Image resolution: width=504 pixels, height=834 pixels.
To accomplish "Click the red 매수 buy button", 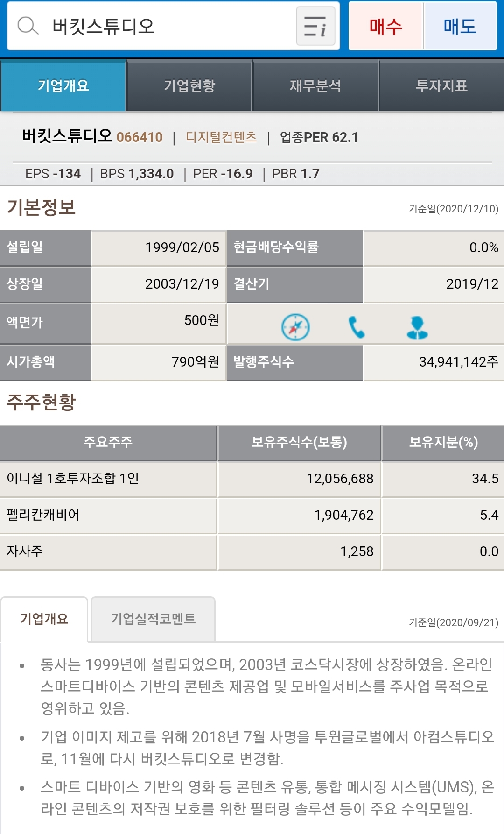I will pyautogui.click(x=385, y=26).
